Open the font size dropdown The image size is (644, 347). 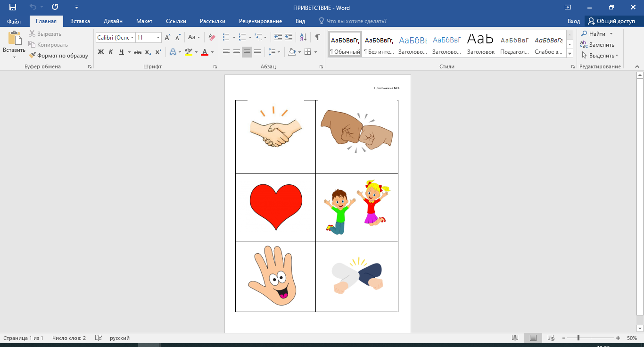click(158, 37)
